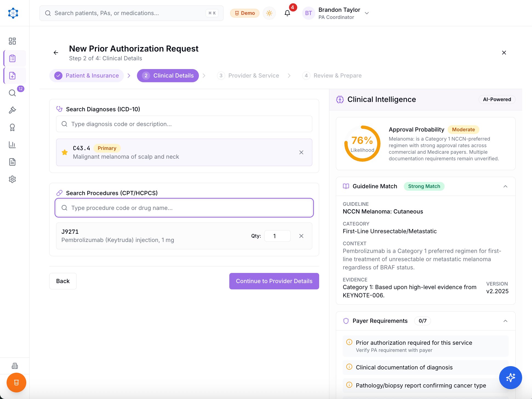
Task: Click the Back button
Action: coord(63,281)
